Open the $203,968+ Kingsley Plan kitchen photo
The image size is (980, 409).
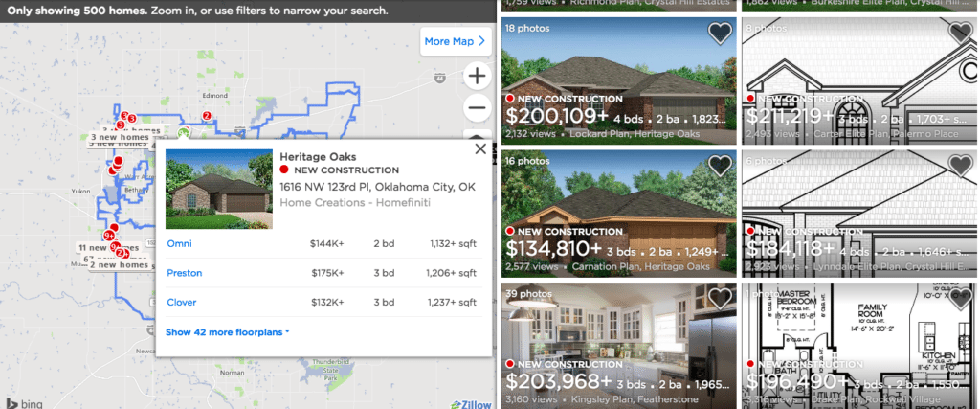coord(619,346)
